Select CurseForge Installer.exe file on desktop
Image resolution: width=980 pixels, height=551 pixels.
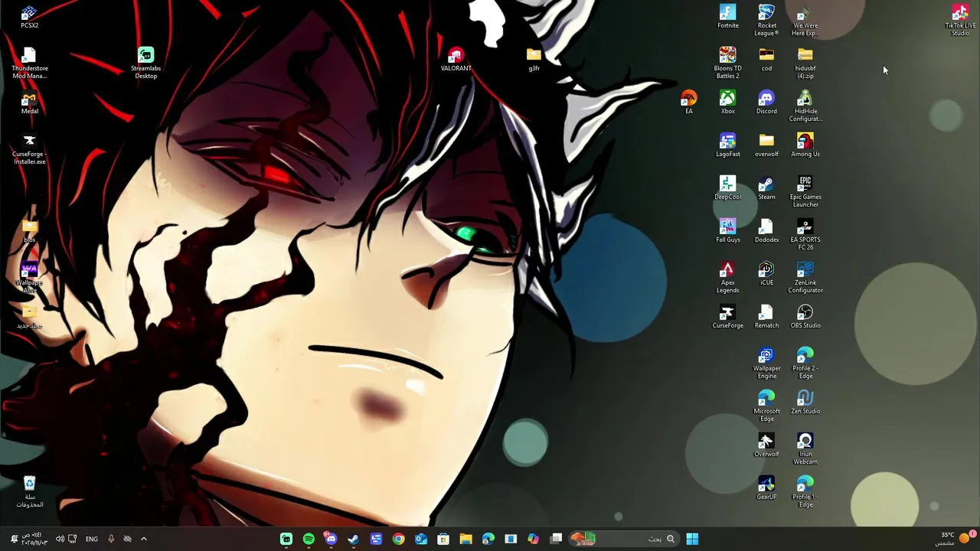pos(29,150)
